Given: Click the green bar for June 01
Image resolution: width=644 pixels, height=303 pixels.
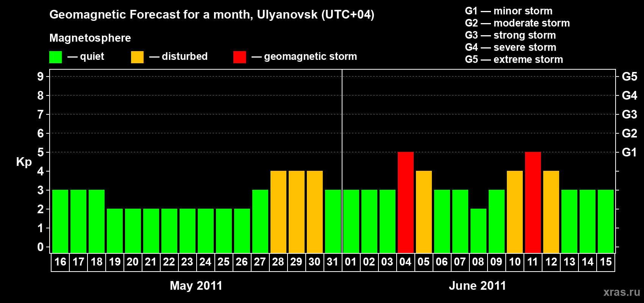Looking at the screenshot, I should tap(351, 221).
